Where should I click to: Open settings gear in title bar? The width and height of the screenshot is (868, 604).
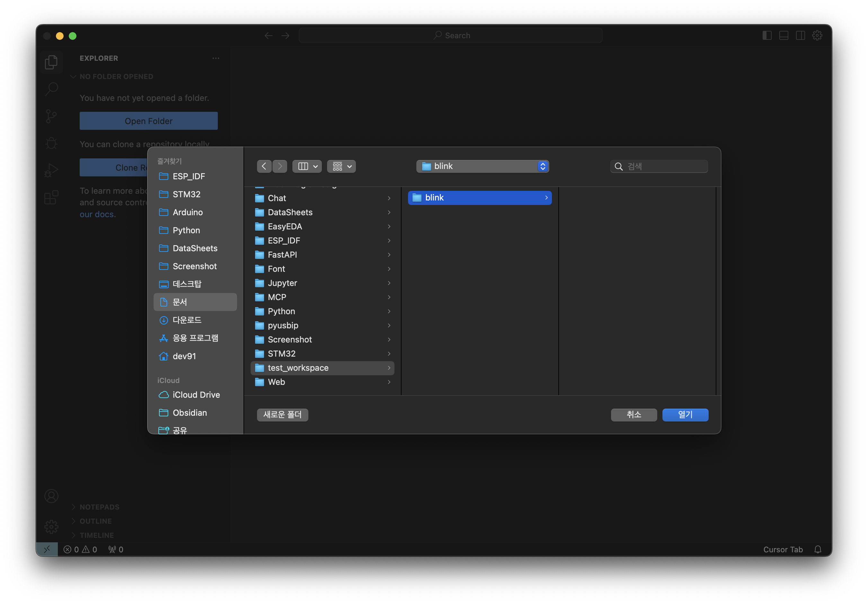tap(817, 36)
